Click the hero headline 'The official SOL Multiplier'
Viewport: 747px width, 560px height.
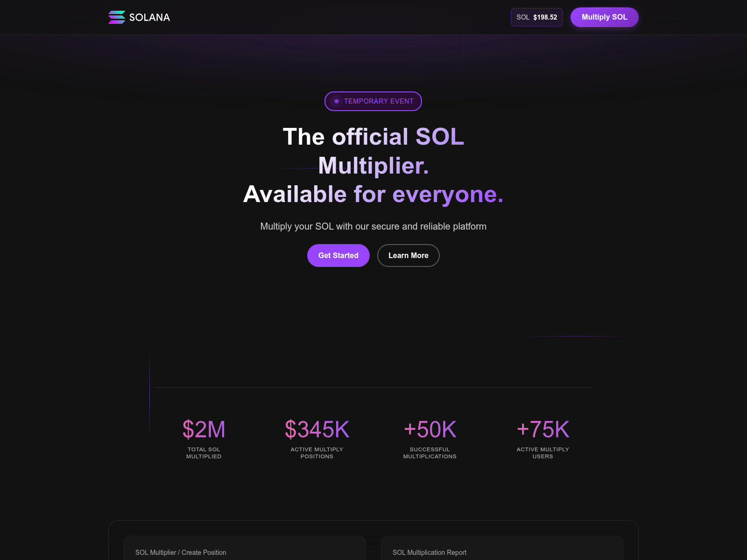point(373,151)
